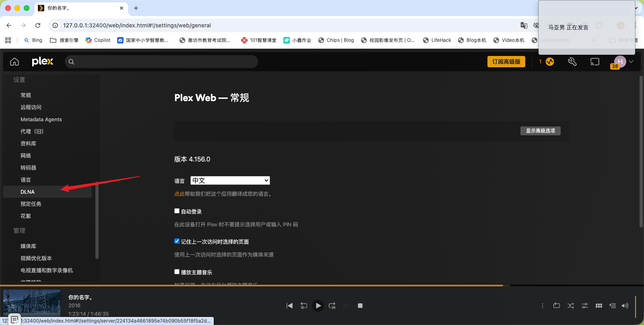
Task: Rewind 10 seconds in player
Action: coord(304,306)
